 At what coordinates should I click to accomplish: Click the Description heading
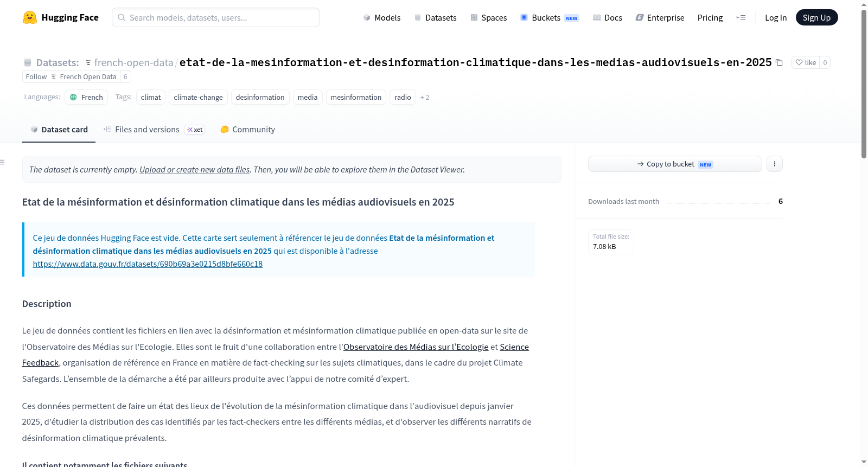click(x=47, y=304)
